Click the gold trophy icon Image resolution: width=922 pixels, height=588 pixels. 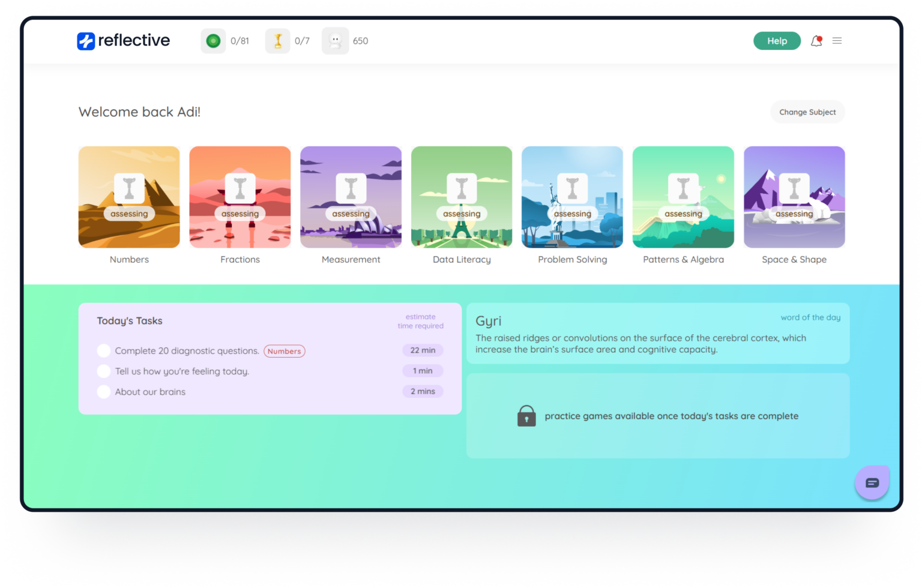pos(277,41)
